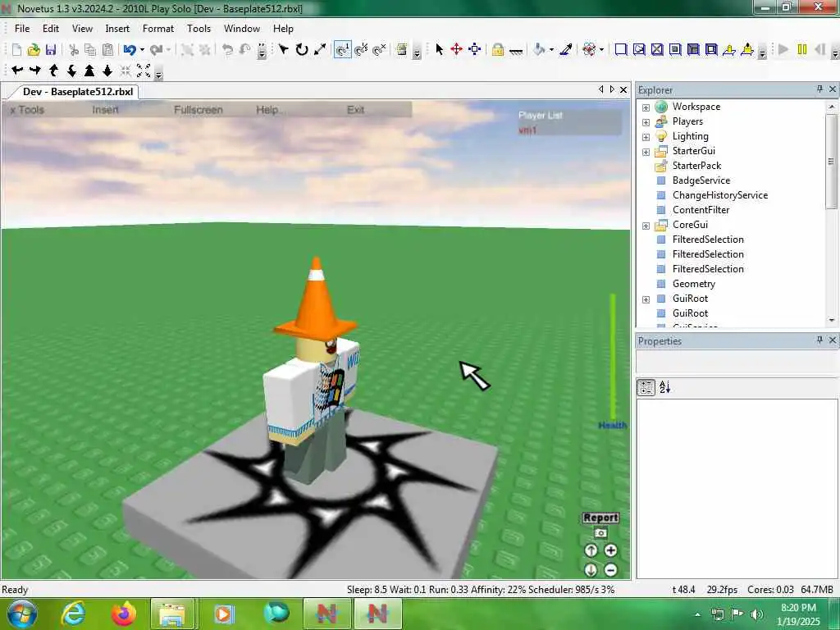Screen dimensions: 840x630
Task: Click the Fill color paint bucket
Action: coord(539,50)
